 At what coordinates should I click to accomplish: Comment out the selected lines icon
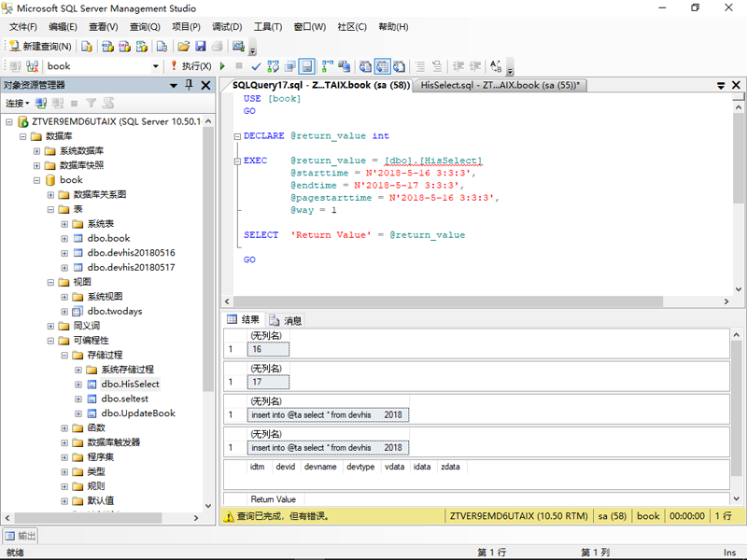(419, 66)
